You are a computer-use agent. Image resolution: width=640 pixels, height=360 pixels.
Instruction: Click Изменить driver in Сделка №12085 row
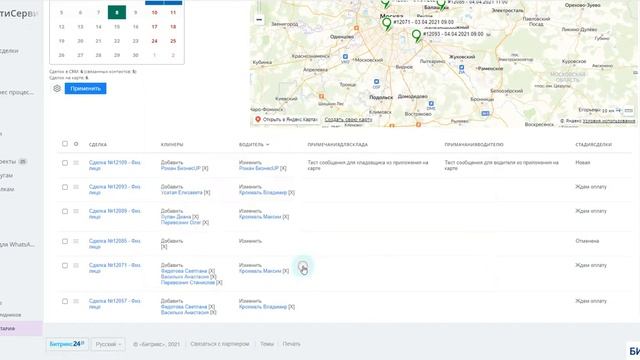[x=250, y=241]
